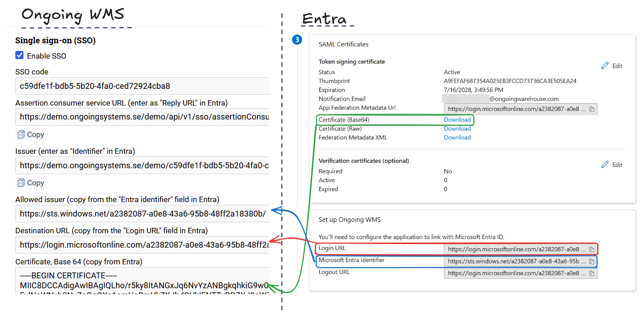Download the Certificate (Raw)
Image resolution: width=644 pixels, height=314 pixels.
point(457,129)
